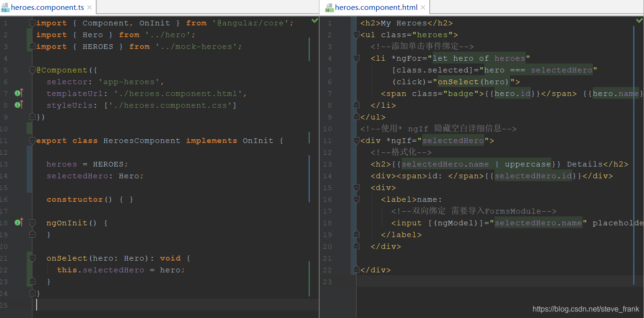The height and width of the screenshot is (318, 644).
Task: Click the 'void' return type keyword
Action: click(170, 258)
